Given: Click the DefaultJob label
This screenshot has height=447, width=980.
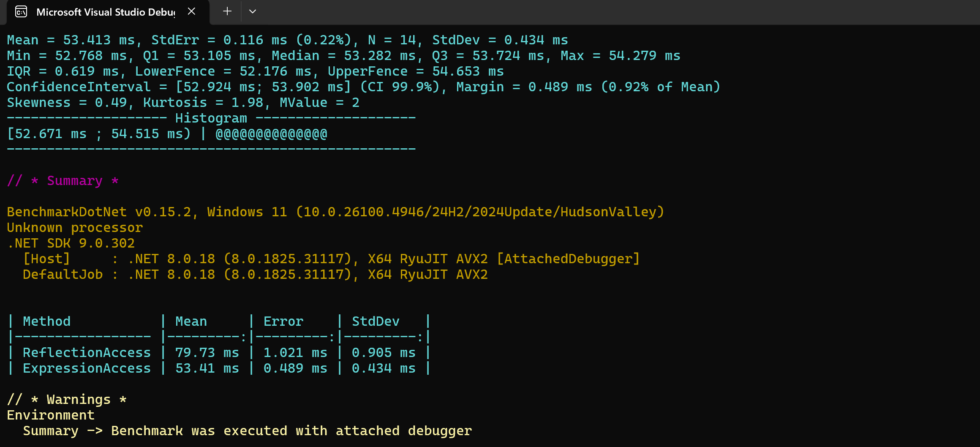Looking at the screenshot, I should [x=63, y=275].
